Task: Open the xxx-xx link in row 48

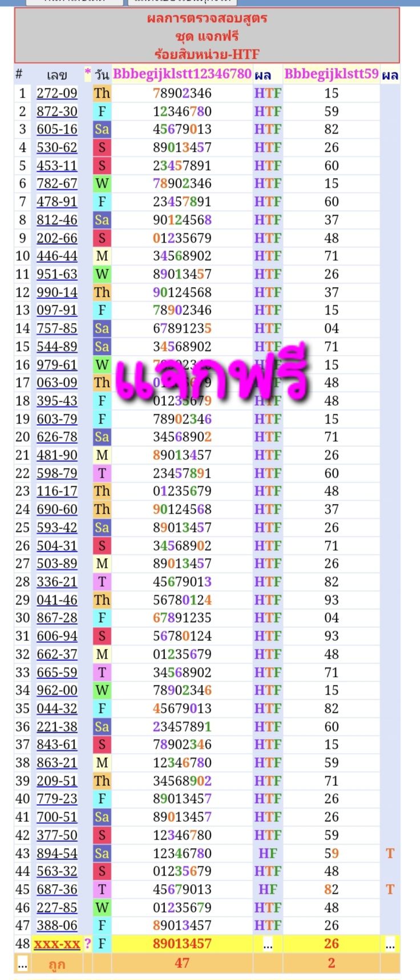Action: 56,943
